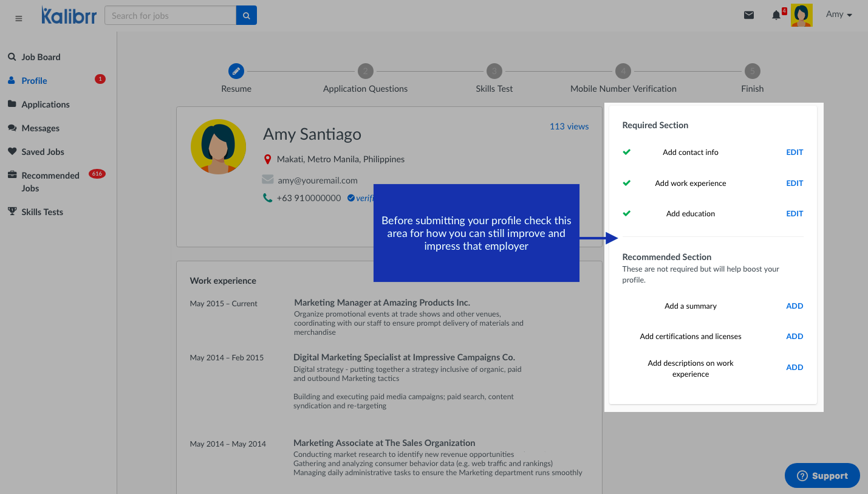Click the blue search magnifier button
Image resolution: width=868 pixels, height=494 pixels.
(x=246, y=16)
